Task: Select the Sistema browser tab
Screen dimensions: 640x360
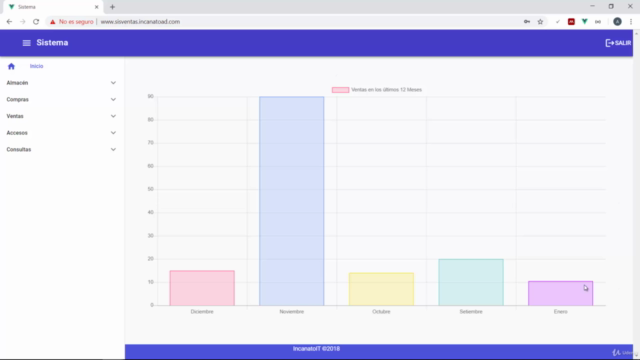Action: 52,7
